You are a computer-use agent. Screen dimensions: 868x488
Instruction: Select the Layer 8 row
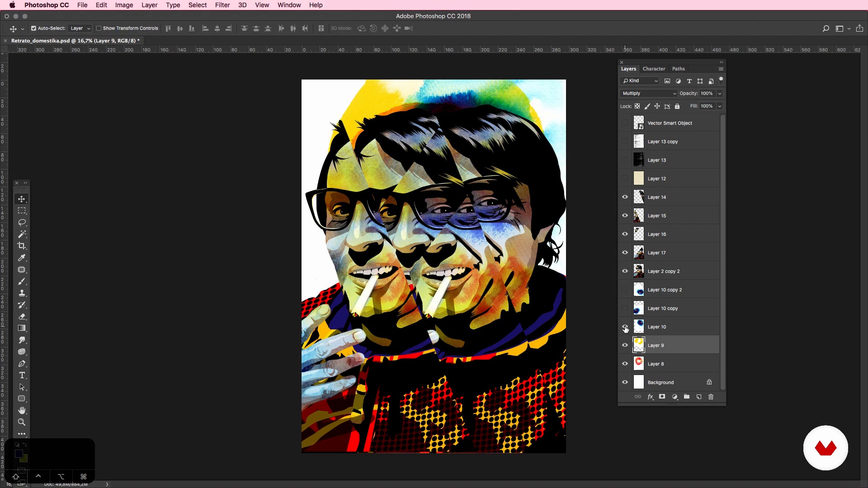pos(669,364)
